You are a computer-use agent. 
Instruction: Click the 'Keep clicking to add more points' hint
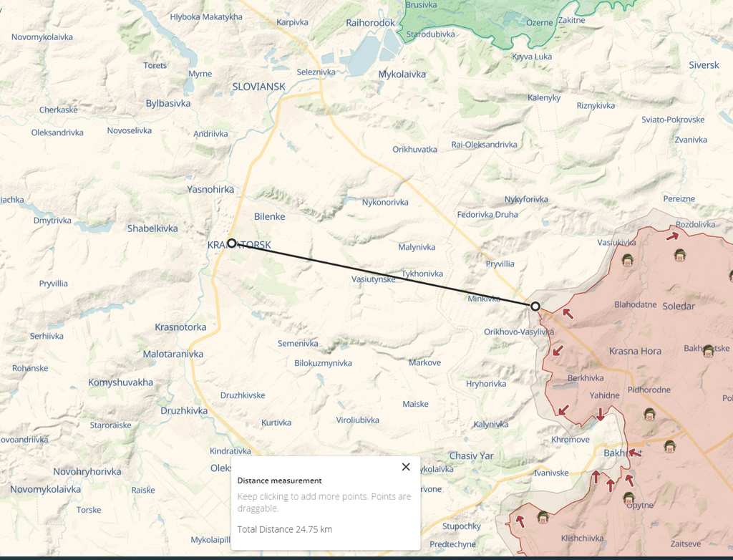pos(324,502)
